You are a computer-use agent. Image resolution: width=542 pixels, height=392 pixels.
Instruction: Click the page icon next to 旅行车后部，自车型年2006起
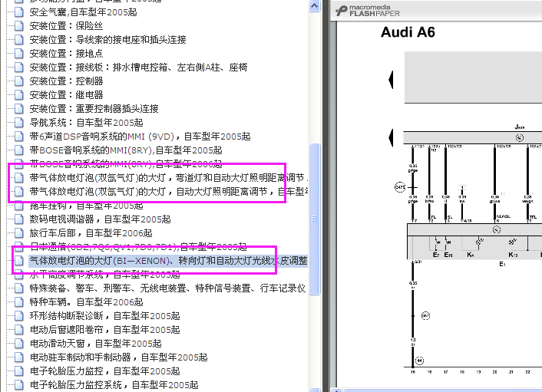pos(19,233)
